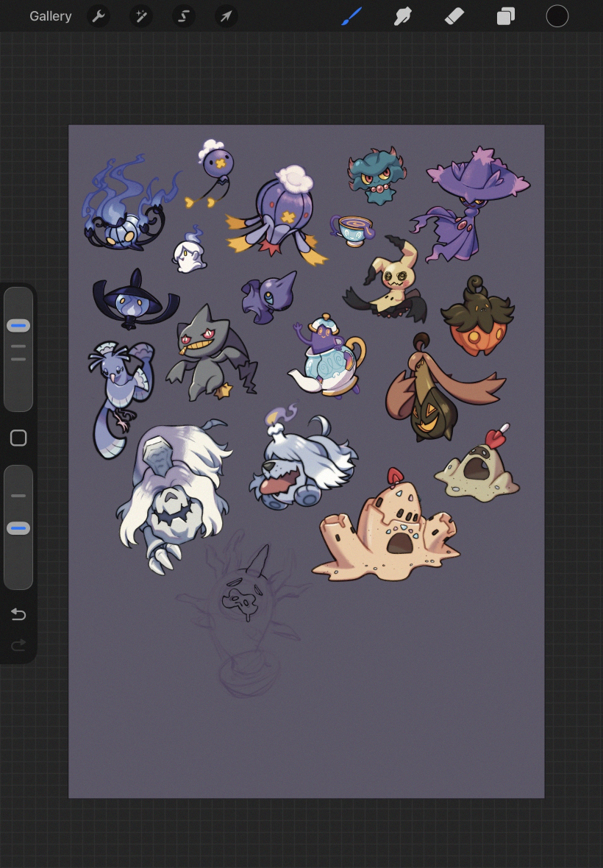Tap the orange pumpkin character drawing
603x868 pixels.
click(x=478, y=315)
